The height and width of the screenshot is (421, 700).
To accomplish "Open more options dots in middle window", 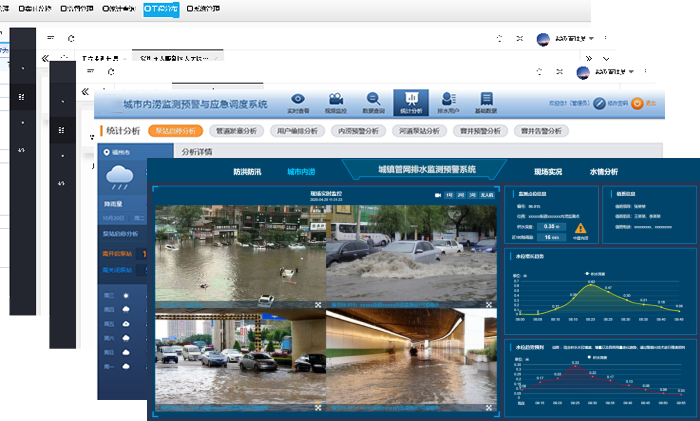I will 646,71.
